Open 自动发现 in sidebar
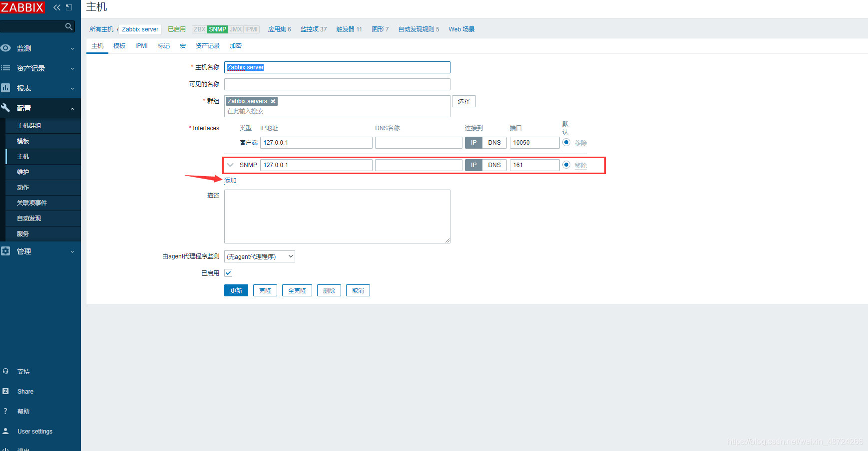Viewport: 868px width, 451px height. pyautogui.click(x=43, y=219)
